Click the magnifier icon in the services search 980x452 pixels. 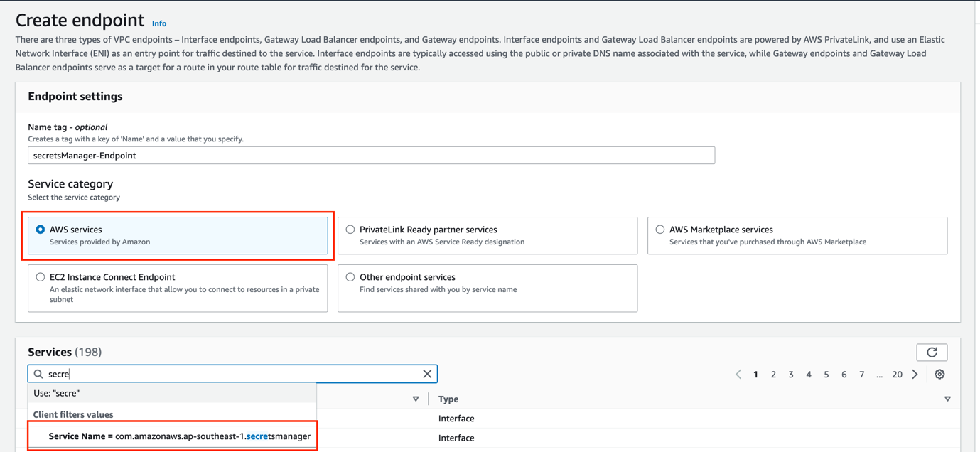(x=38, y=373)
